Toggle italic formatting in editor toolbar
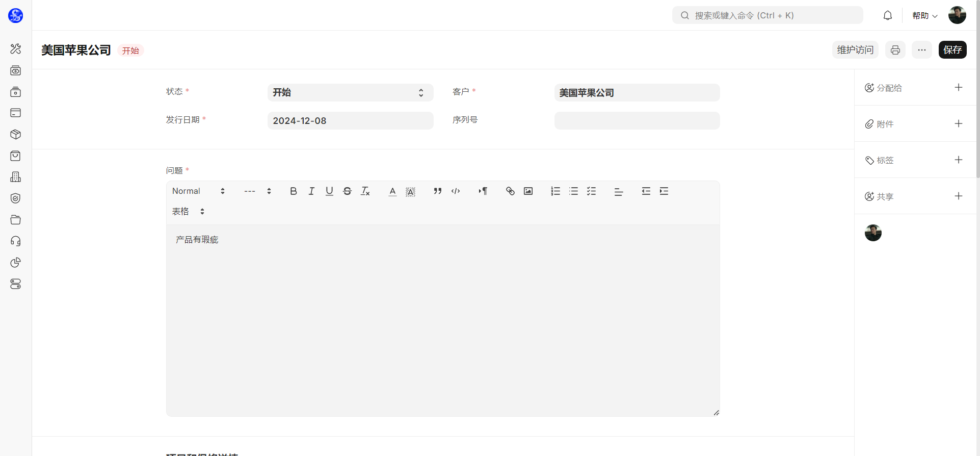The height and width of the screenshot is (456, 980). click(x=311, y=191)
